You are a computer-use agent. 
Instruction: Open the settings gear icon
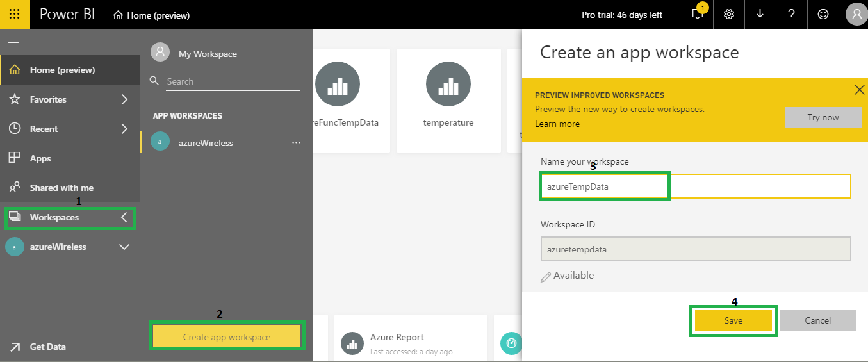pos(729,14)
